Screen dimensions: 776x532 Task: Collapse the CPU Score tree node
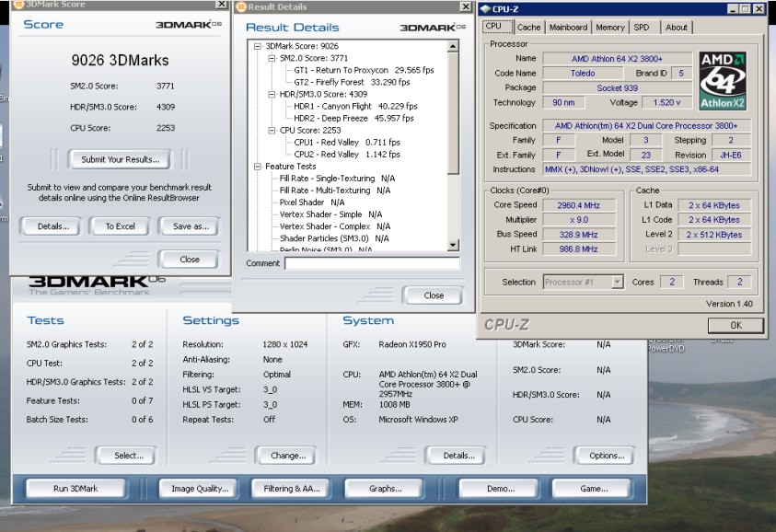click(272, 130)
